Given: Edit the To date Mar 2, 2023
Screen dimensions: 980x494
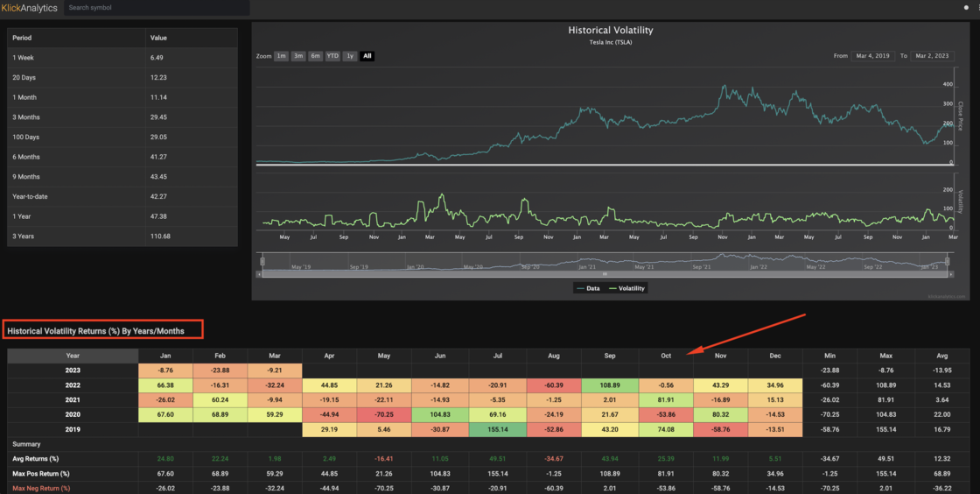Looking at the screenshot, I should pyautogui.click(x=932, y=56).
